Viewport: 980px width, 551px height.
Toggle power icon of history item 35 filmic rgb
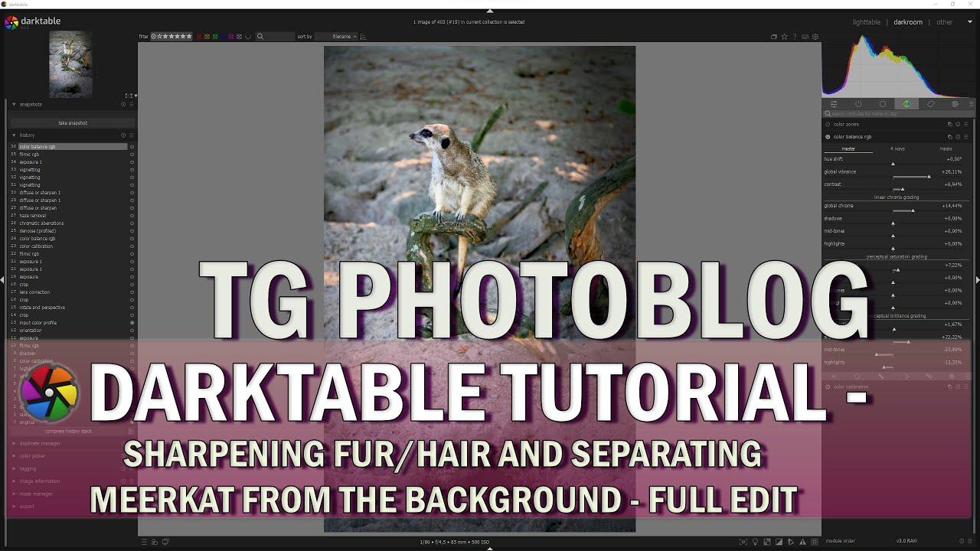[x=132, y=155]
